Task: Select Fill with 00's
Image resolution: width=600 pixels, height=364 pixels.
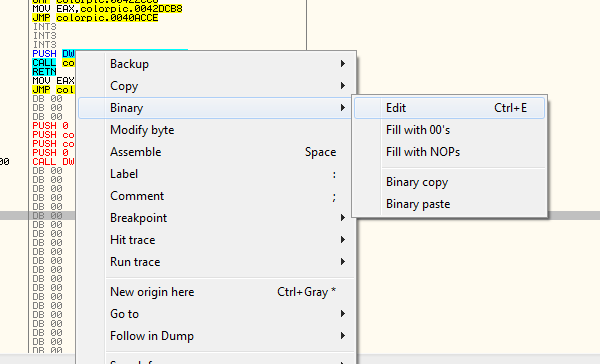Action: [x=450, y=130]
